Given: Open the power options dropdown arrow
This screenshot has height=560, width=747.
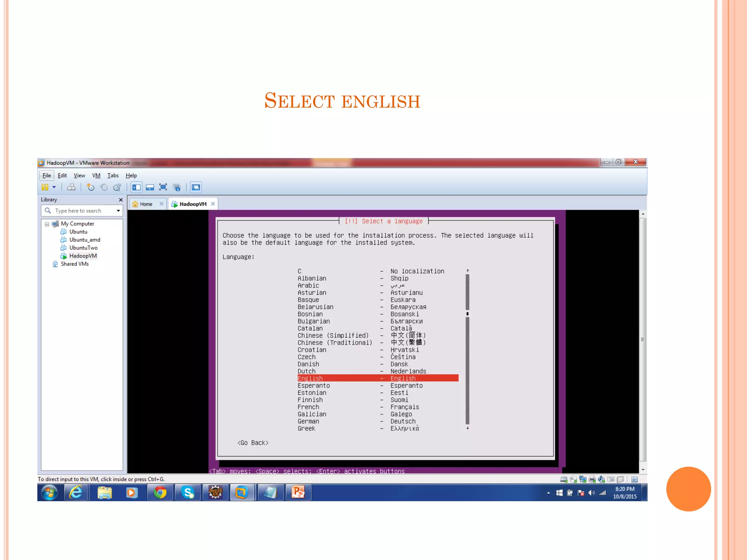Looking at the screenshot, I should [x=54, y=187].
